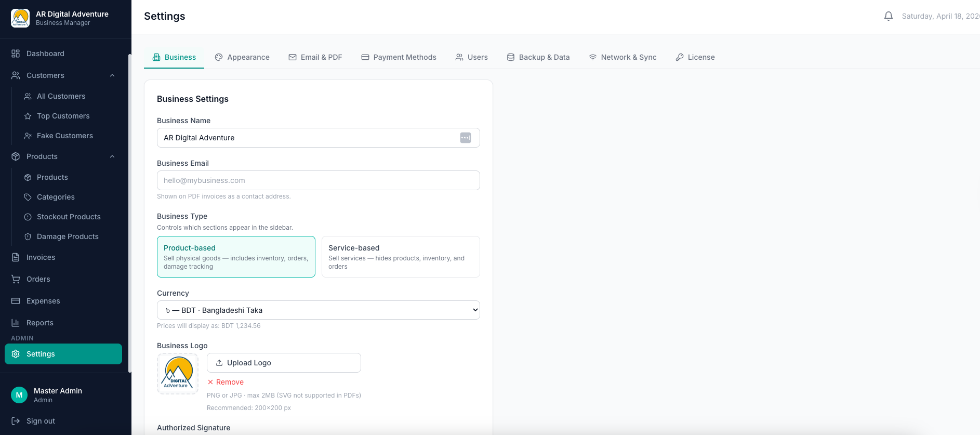
Task: Click the notification bell icon
Action: point(889,16)
